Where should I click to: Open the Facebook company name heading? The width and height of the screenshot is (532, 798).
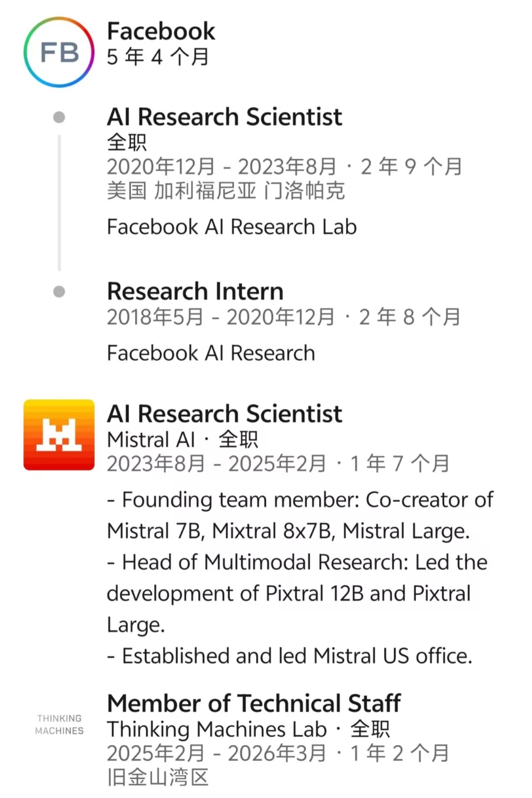tap(161, 31)
